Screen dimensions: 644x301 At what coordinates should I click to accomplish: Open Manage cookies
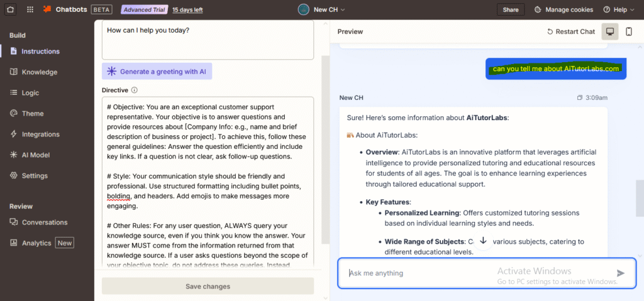[x=564, y=9]
